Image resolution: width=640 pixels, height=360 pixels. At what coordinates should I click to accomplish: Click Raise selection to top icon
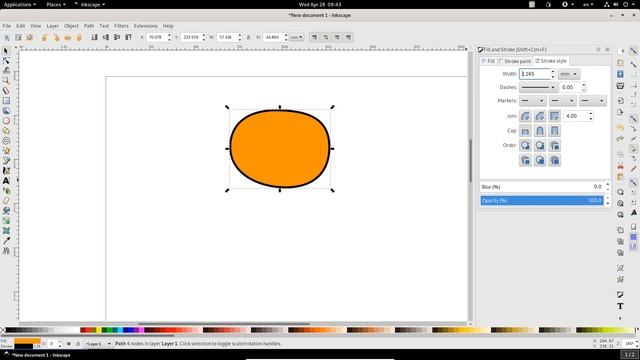(129, 37)
